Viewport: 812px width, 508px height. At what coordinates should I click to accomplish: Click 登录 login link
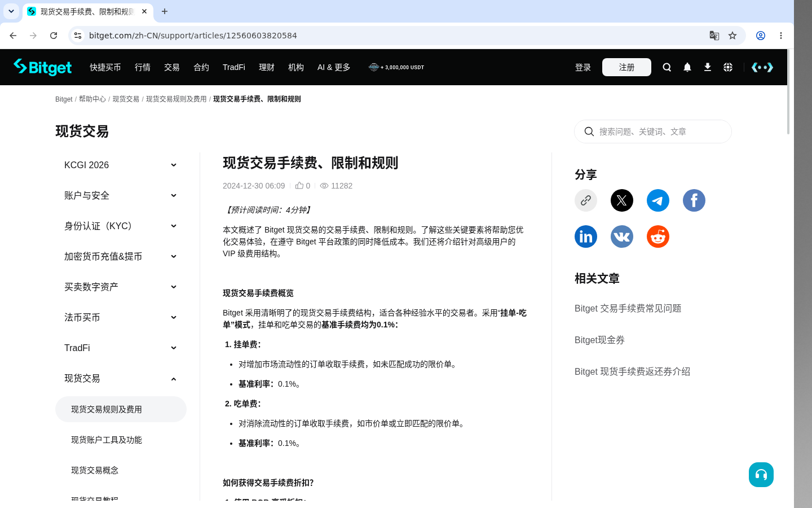583,67
